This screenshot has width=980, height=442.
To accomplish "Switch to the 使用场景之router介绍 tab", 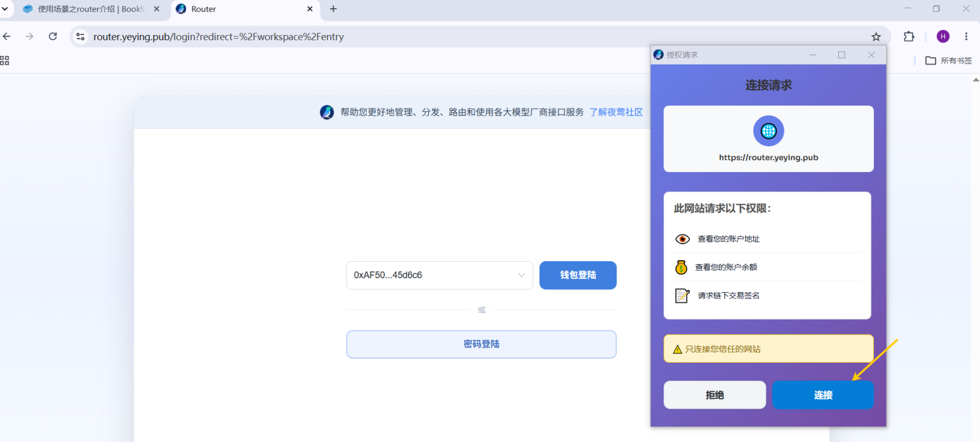I will coord(91,9).
